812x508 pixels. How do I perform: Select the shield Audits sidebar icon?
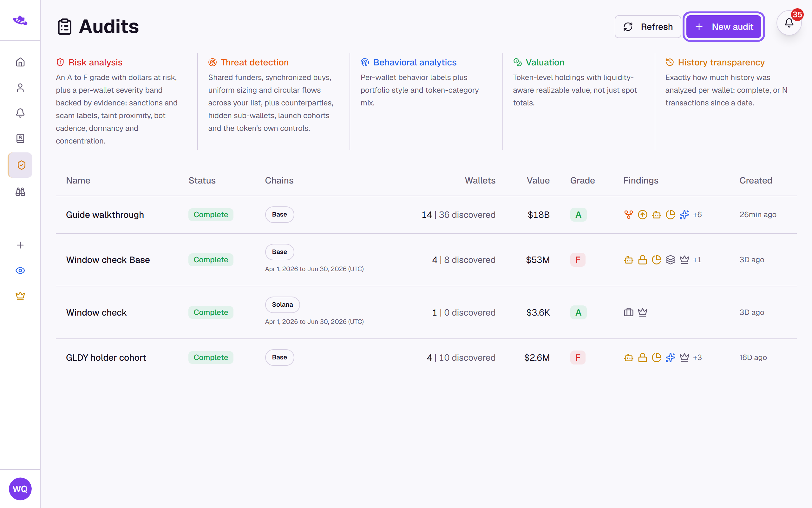point(20,165)
